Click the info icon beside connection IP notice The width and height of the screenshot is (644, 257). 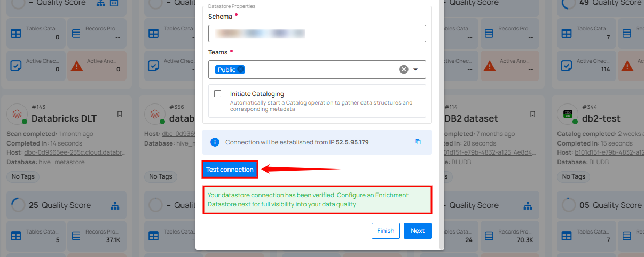click(215, 142)
